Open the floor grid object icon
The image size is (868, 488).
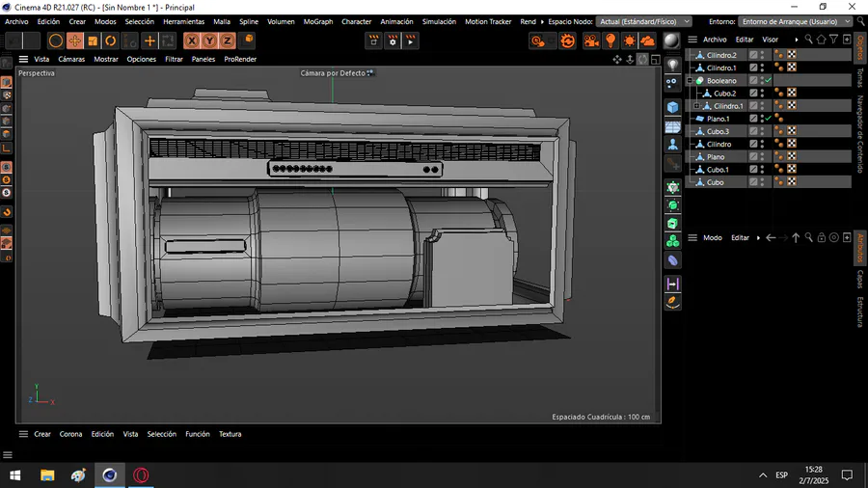[672, 126]
